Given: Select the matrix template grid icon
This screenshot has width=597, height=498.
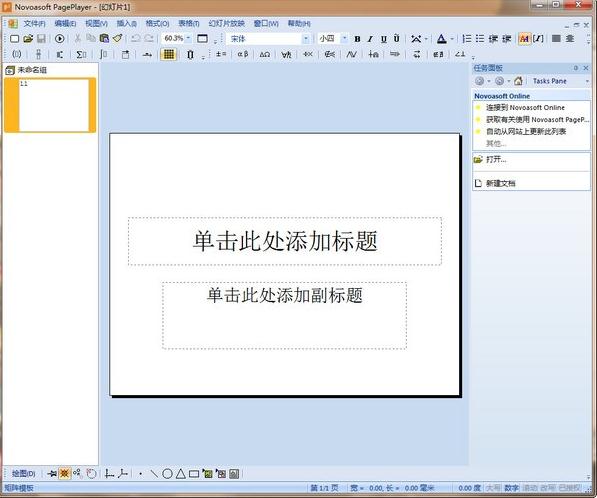Looking at the screenshot, I should pyautogui.click(x=169, y=54).
